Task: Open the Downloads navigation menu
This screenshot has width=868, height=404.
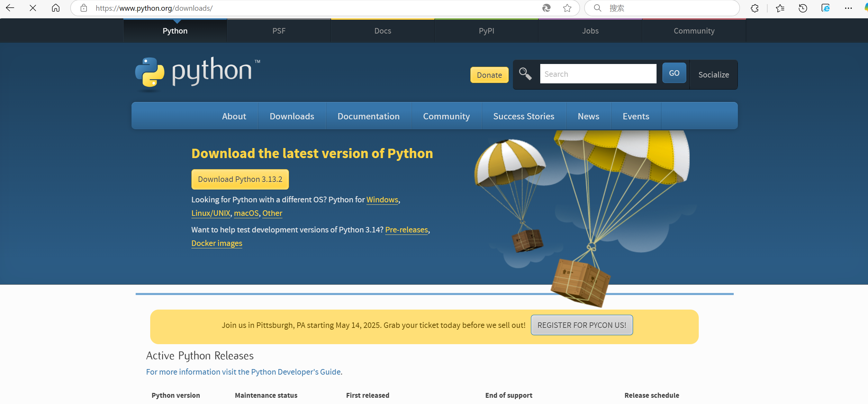Action: pyautogui.click(x=292, y=116)
